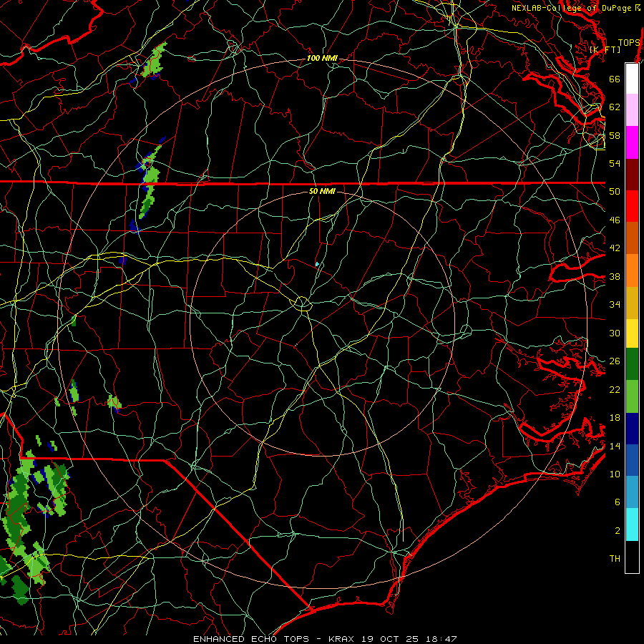Select the cyan legend swatch
644x644 pixels.
[632, 525]
